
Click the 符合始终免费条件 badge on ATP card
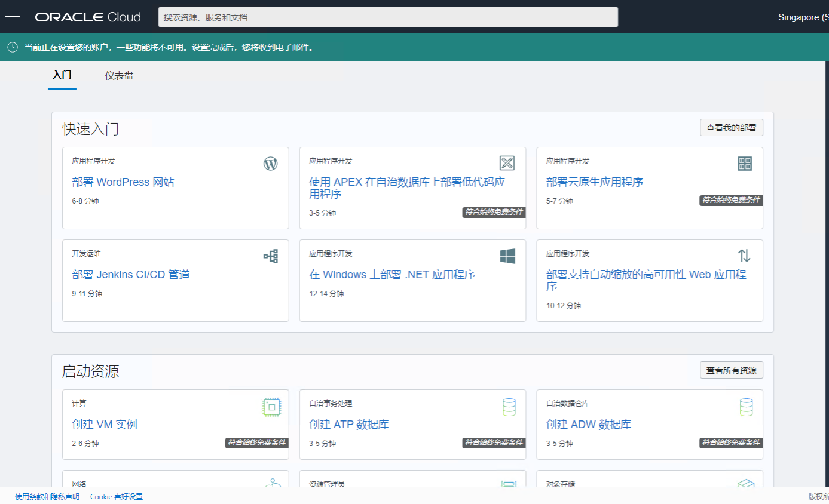(494, 442)
